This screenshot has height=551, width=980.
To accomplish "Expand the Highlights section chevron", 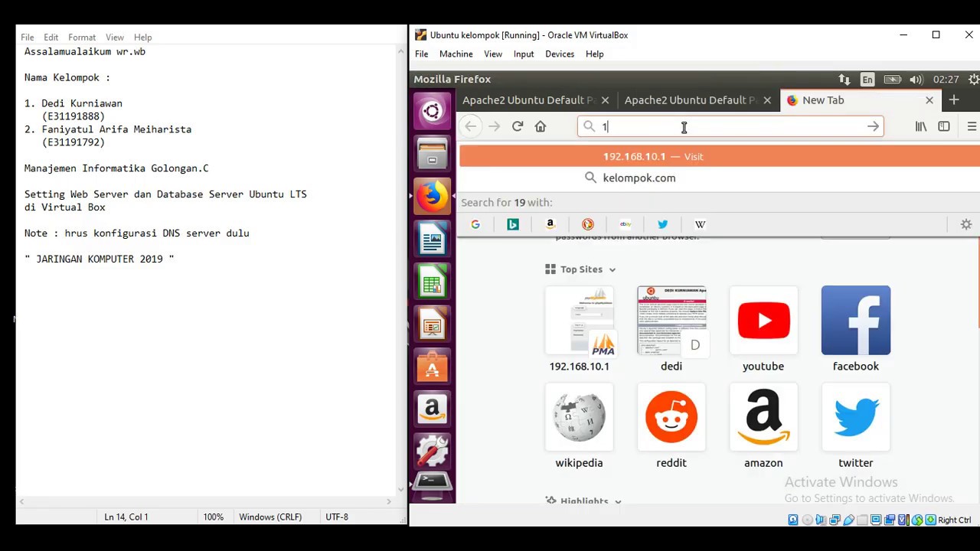I will coord(618,501).
